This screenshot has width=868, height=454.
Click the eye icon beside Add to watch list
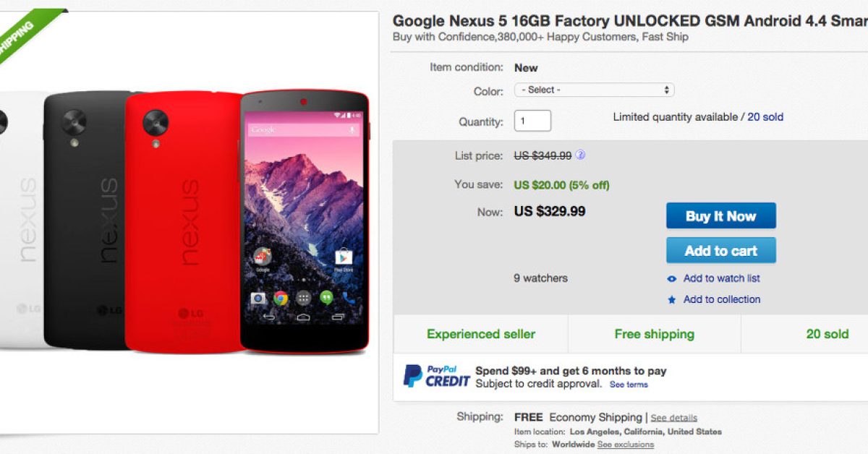[x=672, y=279]
